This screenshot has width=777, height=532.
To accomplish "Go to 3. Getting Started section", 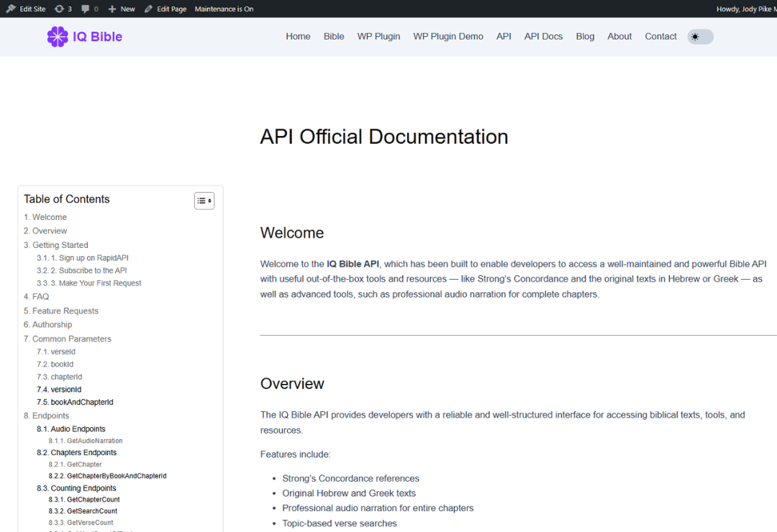I will 56,245.
